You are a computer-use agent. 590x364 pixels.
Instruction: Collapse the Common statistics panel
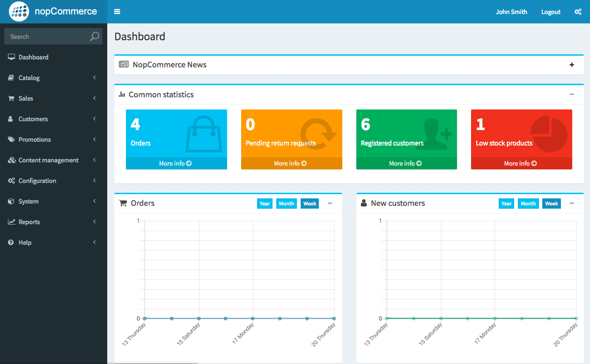pos(572,95)
